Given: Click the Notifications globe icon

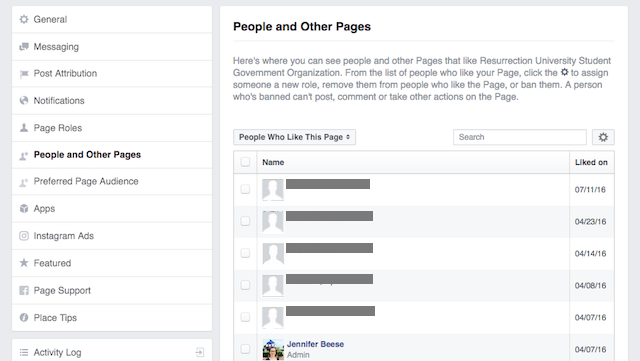Looking at the screenshot, I should tap(24, 100).
